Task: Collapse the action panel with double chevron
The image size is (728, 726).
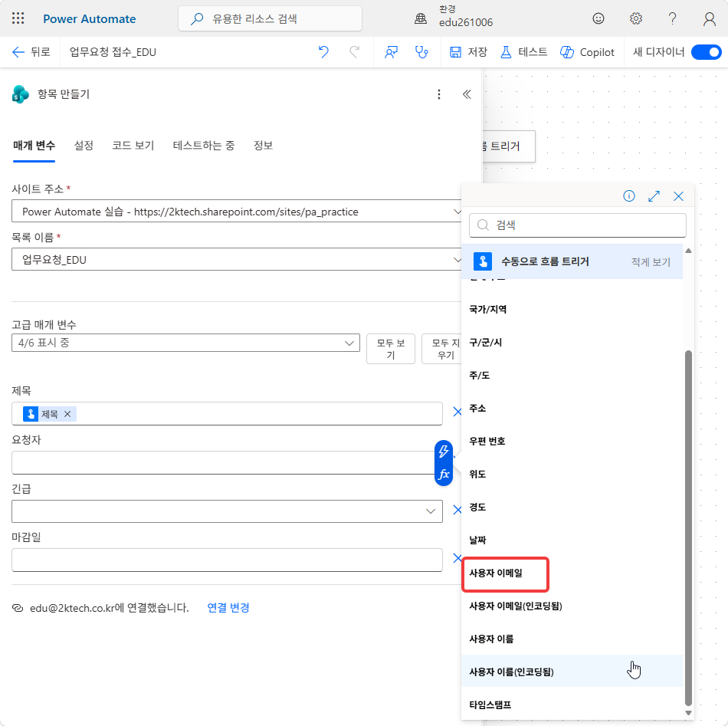Action: [x=467, y=94]
